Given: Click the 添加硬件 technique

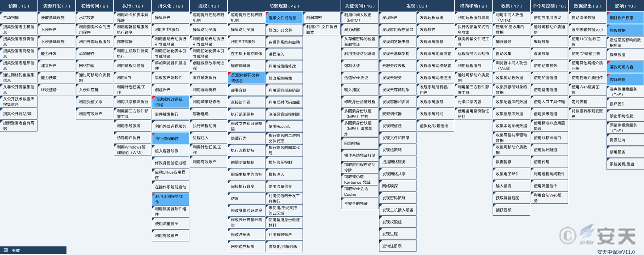Looking at the screenshot, I should tap(95, 54).
